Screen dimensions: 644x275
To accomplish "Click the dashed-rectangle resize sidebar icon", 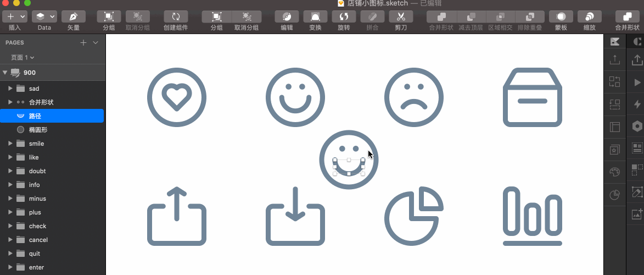I will [x=615, y=104].
